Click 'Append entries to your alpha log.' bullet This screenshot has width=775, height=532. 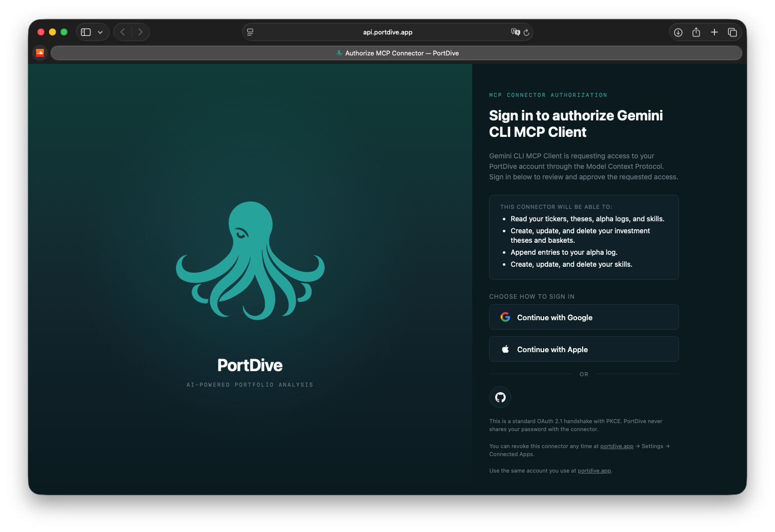pos(564,252)
